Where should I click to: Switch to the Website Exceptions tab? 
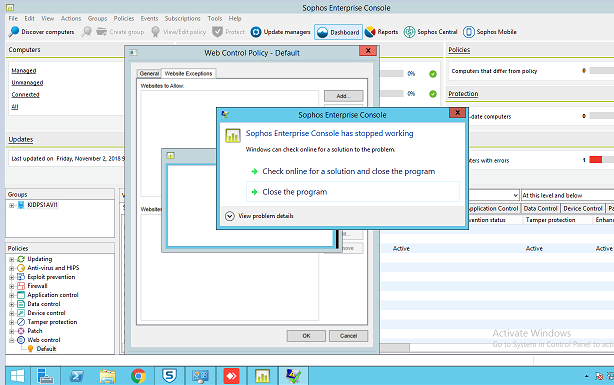(x=188, y=73)
